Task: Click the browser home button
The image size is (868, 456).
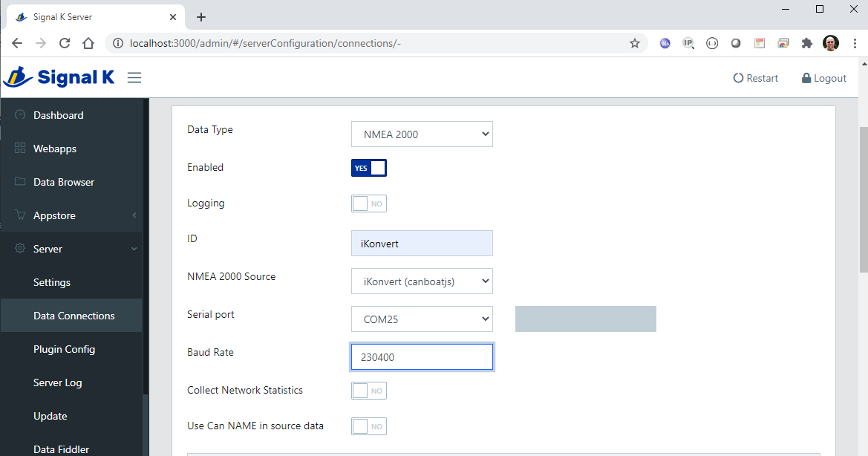Action: (x=88, y=44)
